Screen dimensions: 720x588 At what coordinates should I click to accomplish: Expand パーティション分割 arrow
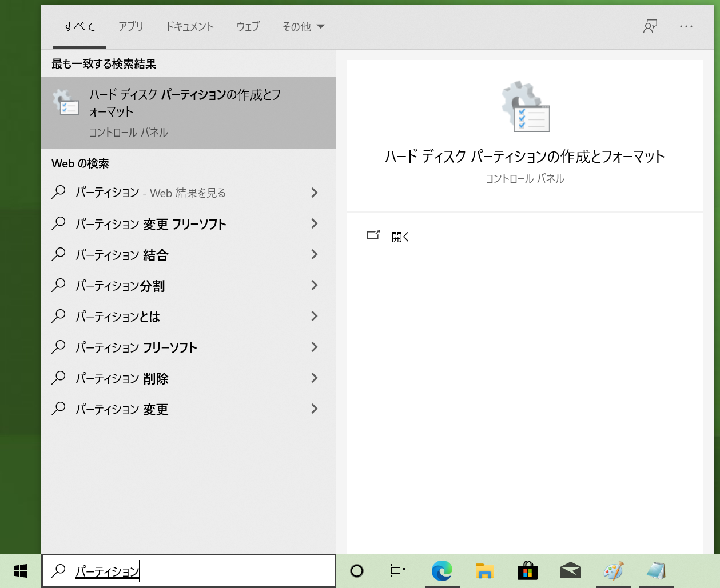314,285
